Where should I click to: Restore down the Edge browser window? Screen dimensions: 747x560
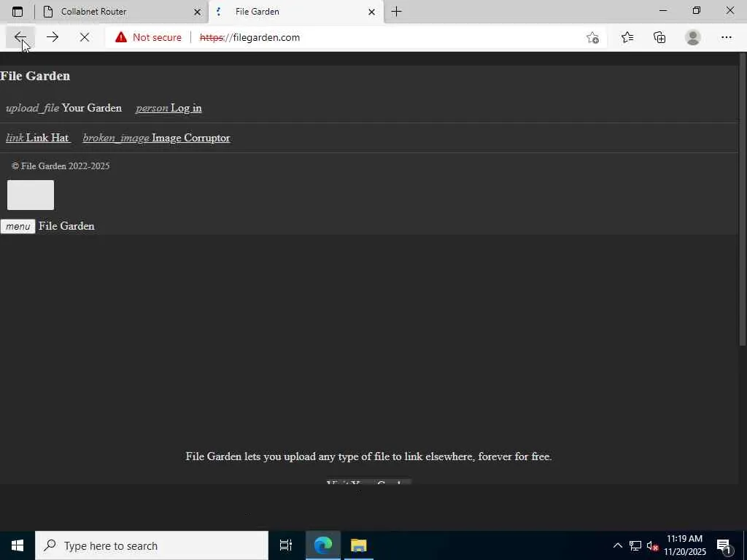point(697,10)
